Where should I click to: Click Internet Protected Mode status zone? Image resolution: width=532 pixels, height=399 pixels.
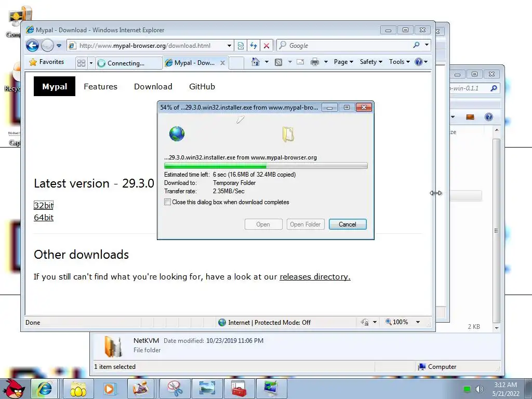tap(264, 322)
